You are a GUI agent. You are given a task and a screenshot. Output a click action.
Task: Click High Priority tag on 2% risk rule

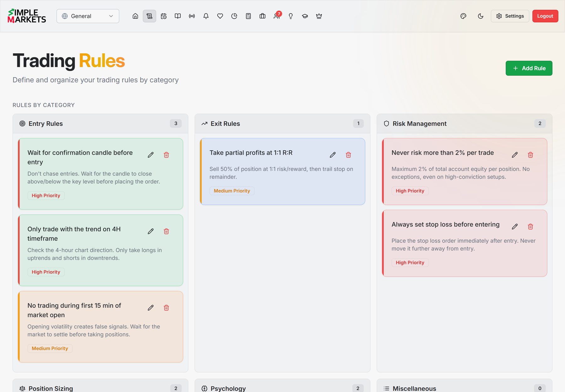coord(410,191)
